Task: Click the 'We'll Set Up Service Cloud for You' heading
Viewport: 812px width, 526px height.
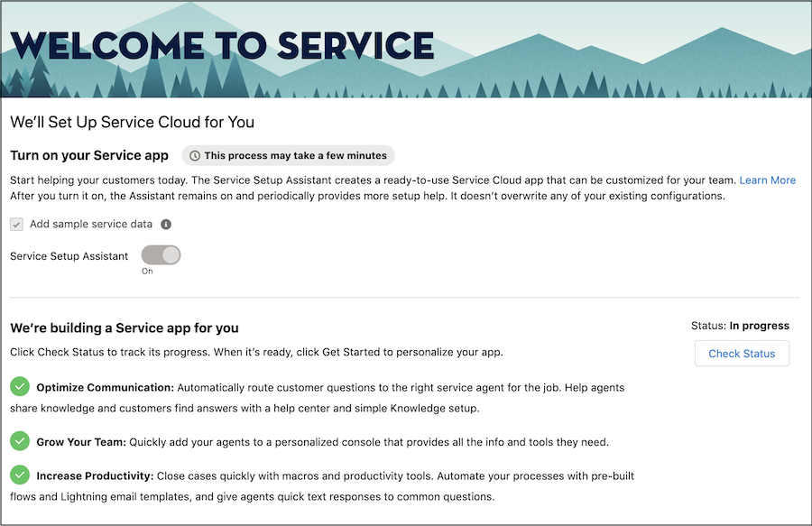Action: pyautogui.click(x=132, y=122)
